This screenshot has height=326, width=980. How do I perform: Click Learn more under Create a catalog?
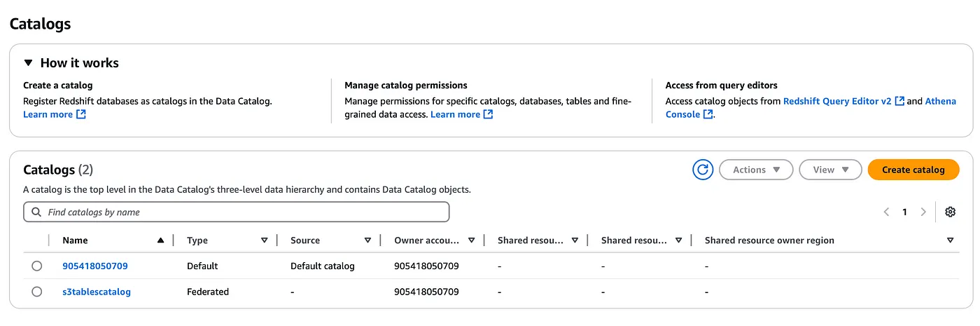tap(55, 114)
